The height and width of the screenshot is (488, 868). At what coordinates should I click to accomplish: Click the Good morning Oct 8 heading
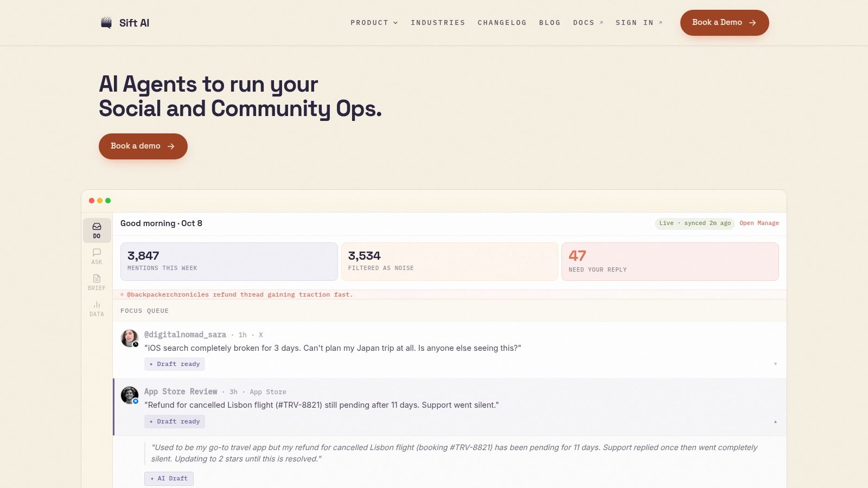[161, 223]
